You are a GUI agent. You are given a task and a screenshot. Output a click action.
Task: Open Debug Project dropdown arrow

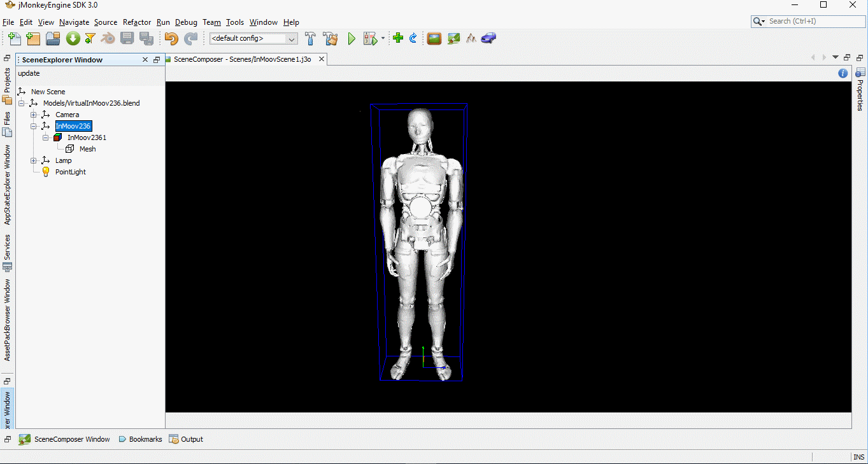383,39
